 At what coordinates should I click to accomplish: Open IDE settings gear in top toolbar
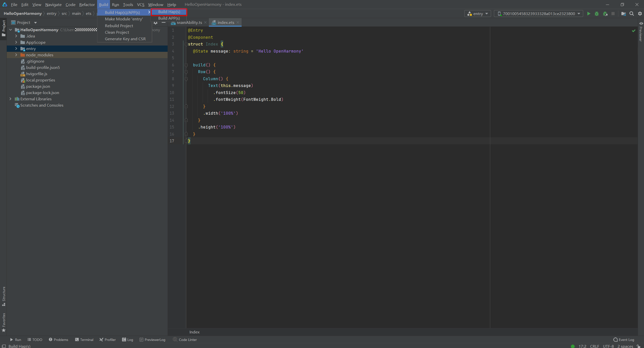coord(640,14)
